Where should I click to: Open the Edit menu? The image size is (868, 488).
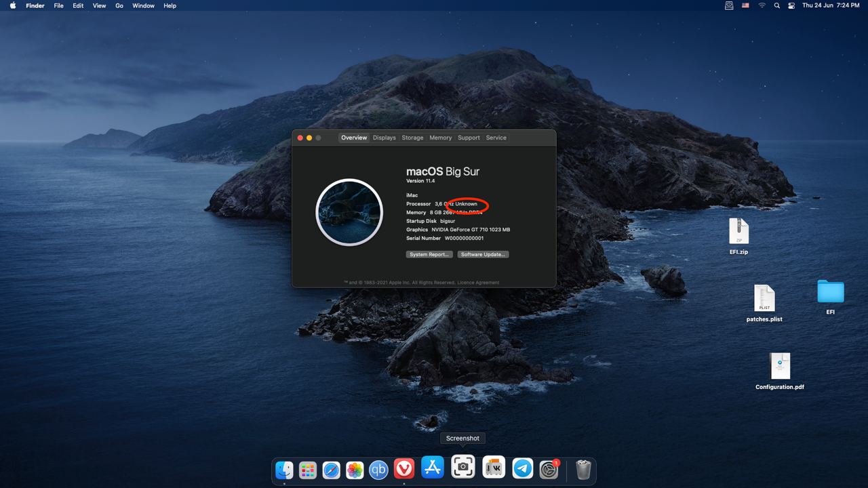tap(78, 5)
